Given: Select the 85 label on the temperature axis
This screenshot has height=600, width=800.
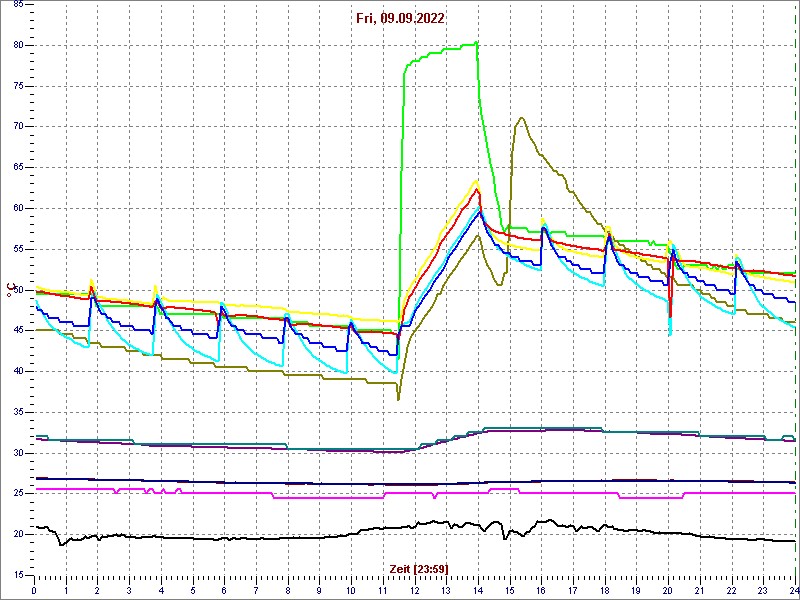Looking at the screenshot, I should pos(16,4).
